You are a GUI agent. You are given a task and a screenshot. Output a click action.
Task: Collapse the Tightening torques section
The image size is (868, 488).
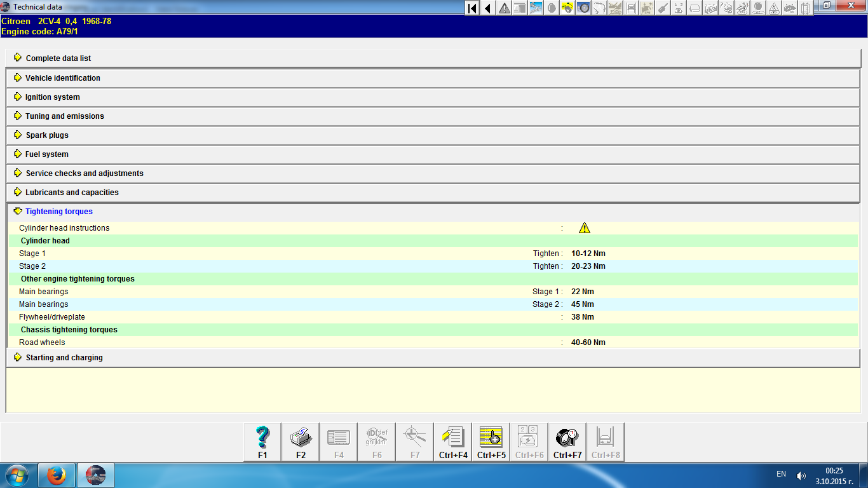pyautogui.click(x=59, y=212)
